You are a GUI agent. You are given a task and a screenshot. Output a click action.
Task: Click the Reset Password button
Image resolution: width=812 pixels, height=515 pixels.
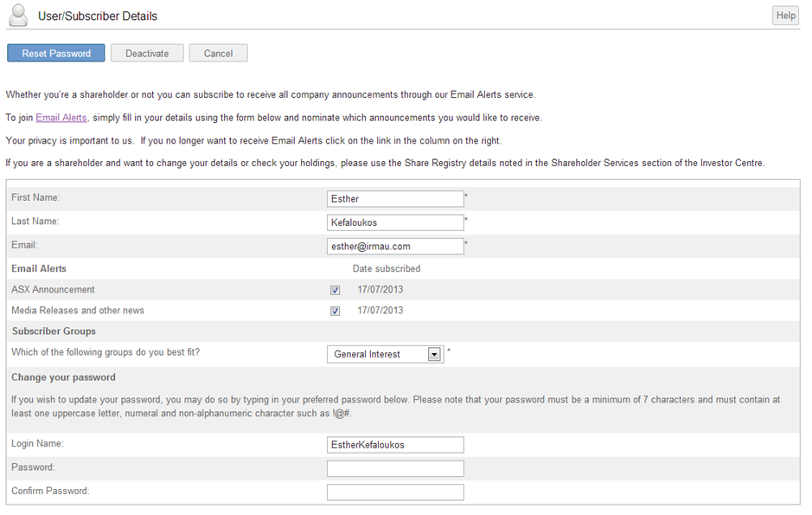(x=56, y=54)
